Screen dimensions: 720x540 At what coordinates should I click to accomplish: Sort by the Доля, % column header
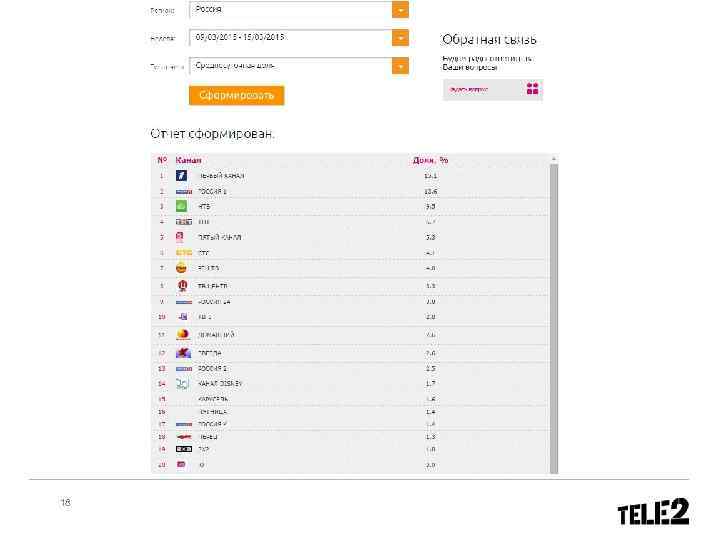430,160
